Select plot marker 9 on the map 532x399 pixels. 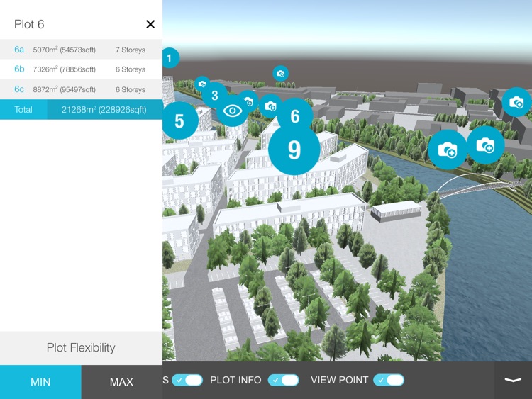tap(294, 149)
